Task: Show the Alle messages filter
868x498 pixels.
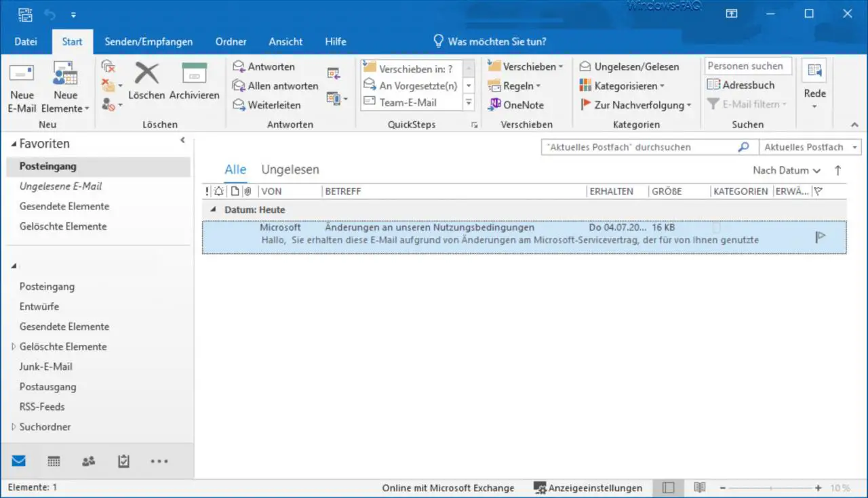Action: pyautogui.click(x=235, y=170)
